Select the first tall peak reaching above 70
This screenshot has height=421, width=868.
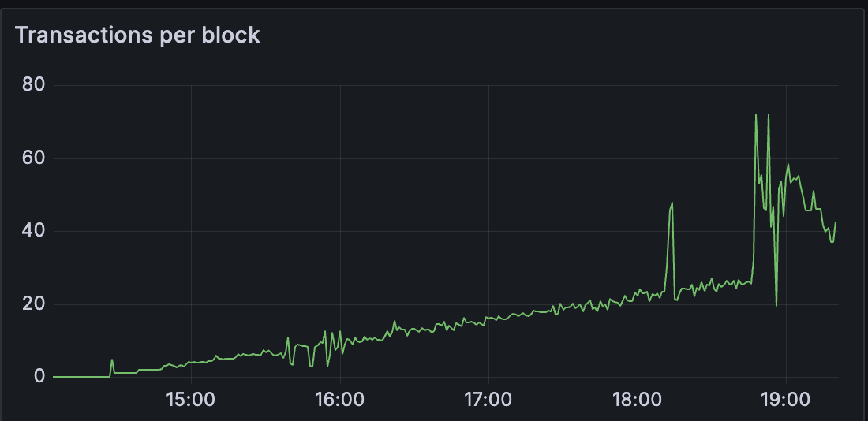pos(756,115)
